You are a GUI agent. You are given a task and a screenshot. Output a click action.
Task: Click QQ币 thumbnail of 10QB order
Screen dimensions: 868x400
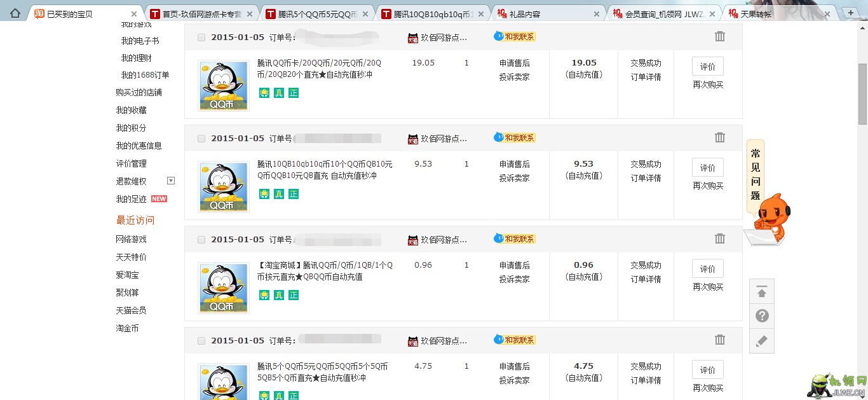coord(224,187)
